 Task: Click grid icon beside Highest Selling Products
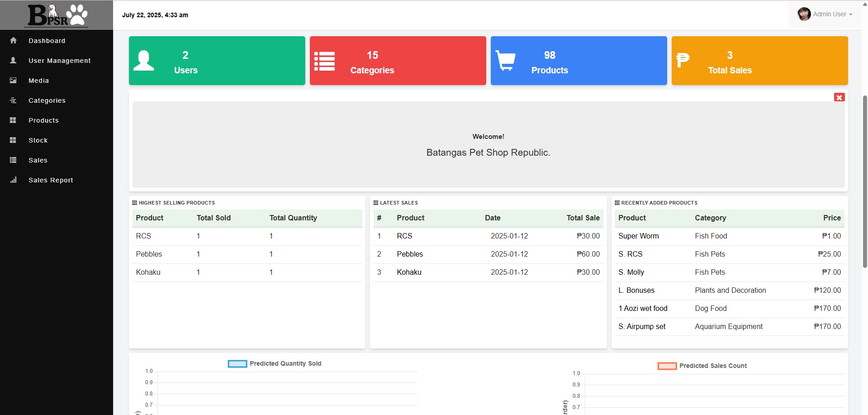[x=134, y=203]
